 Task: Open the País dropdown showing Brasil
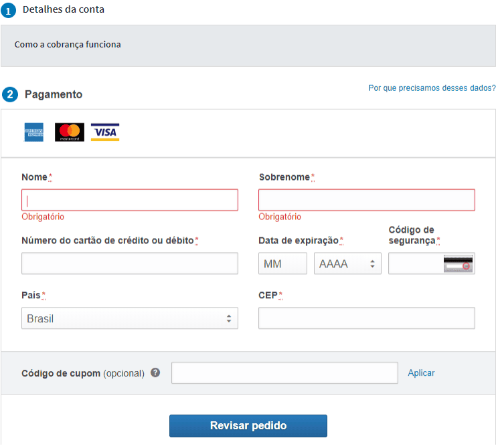point(130,318)
